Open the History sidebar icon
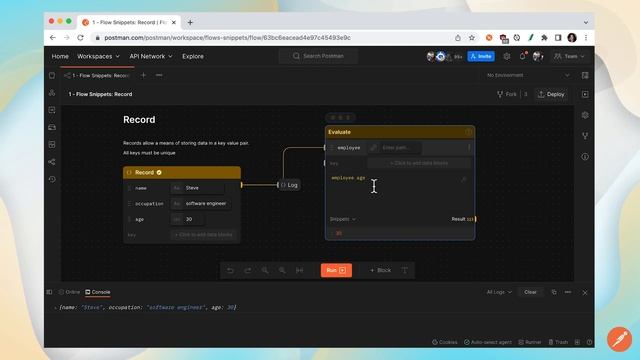This screenshot has width=640, height=360. click(x=52, y=179)
